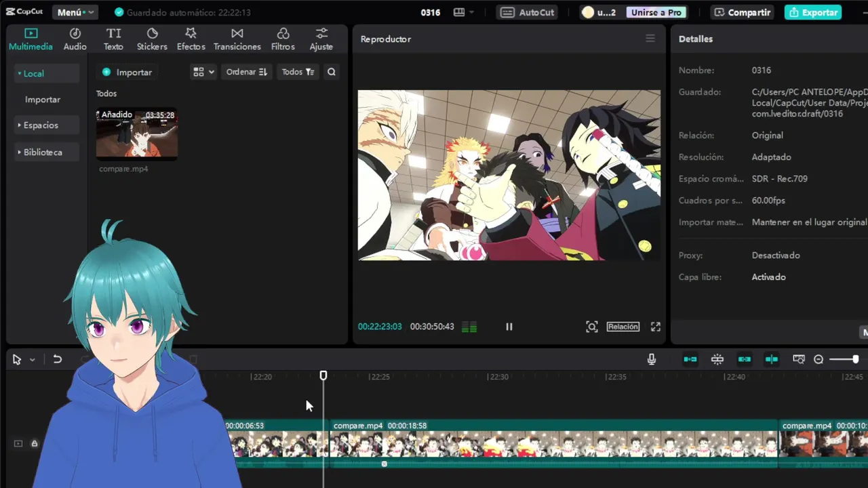Open the Ordenar sort dropdown
This screenshot has width=868, height=488.
pos(247,72)
